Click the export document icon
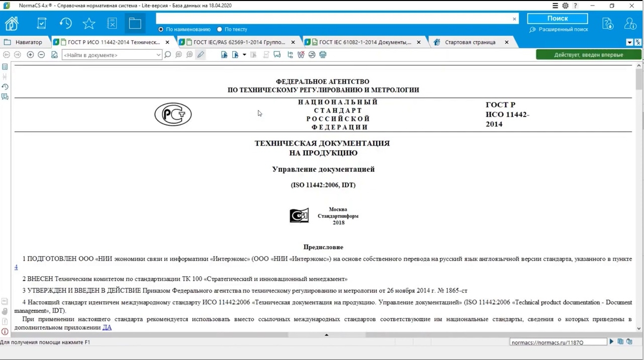 coord(224,55)
